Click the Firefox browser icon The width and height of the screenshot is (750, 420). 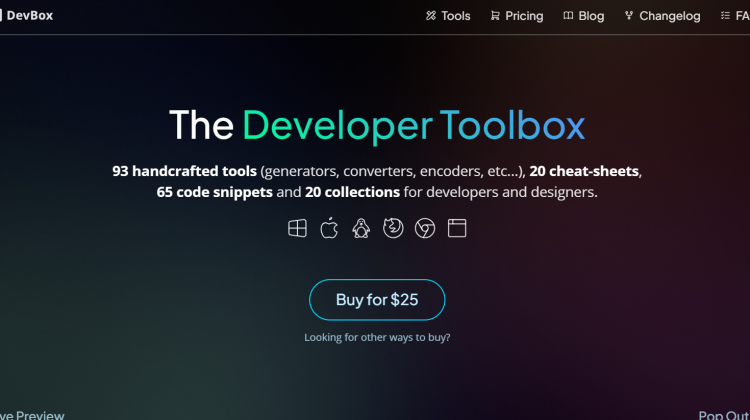[x=393, y=228]
